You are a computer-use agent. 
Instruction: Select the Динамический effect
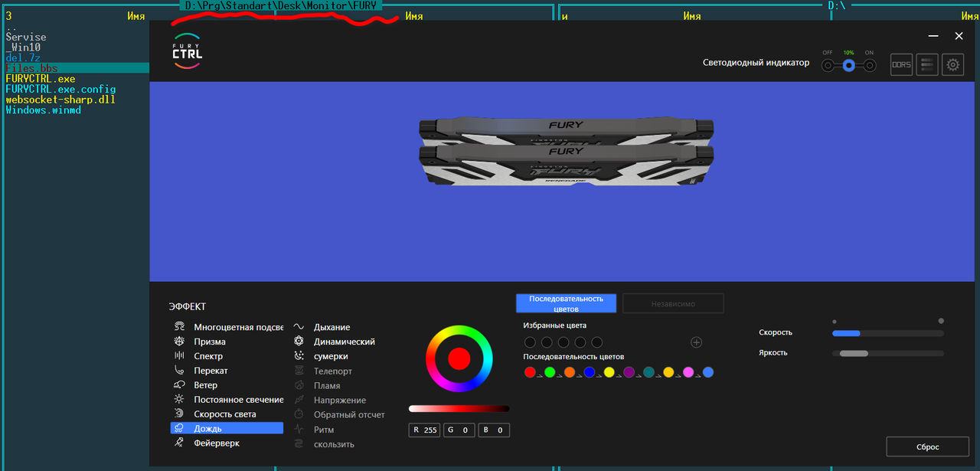pos(335,342)
